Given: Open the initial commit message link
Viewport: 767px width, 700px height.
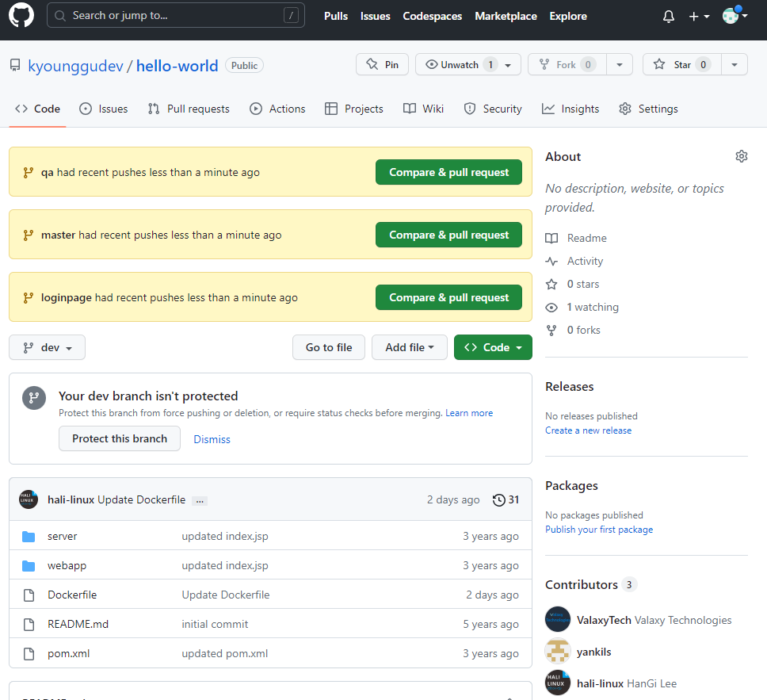Looking at the screenshot, I should (215, 625).
